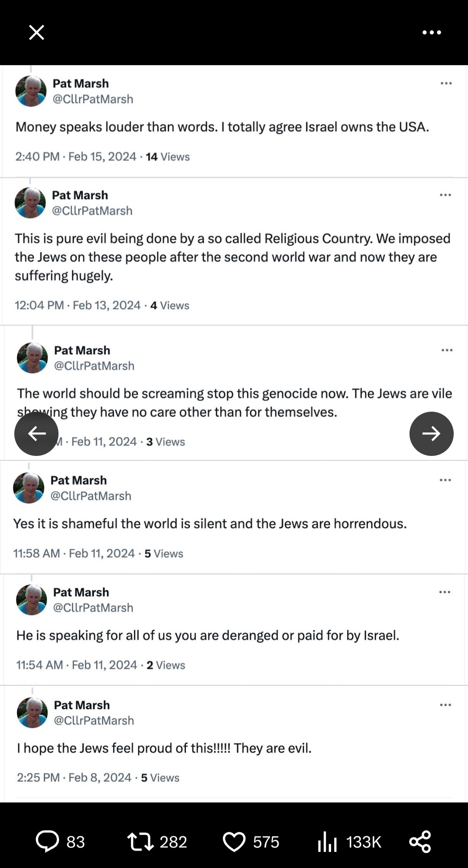This screenshot has height=868, width=468.
Task: Click the 2:25 PM · Feb 8, 2024 timestamp
Action: [x=74, y=777]
